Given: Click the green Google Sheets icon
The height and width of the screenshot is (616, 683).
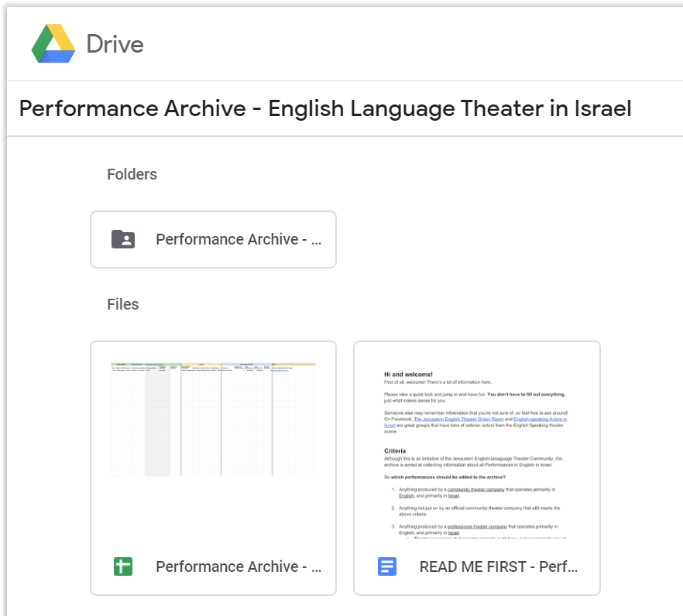Looking at the screenshot, I should pos(122,566).
